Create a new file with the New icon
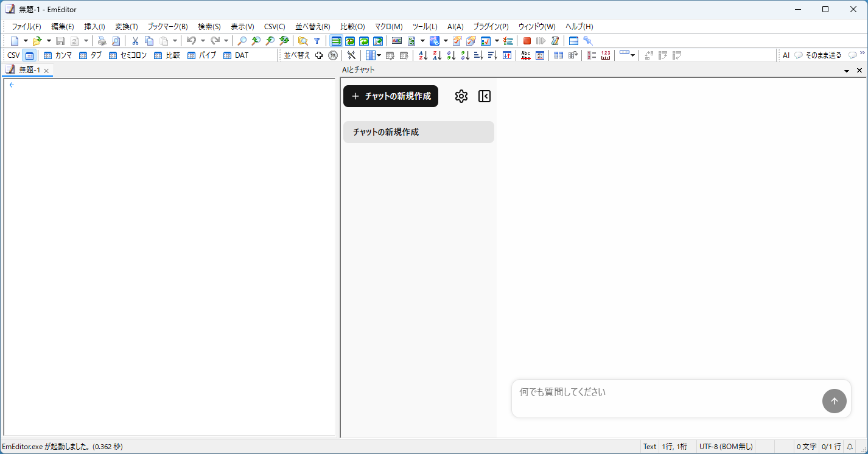 point(15,41)
